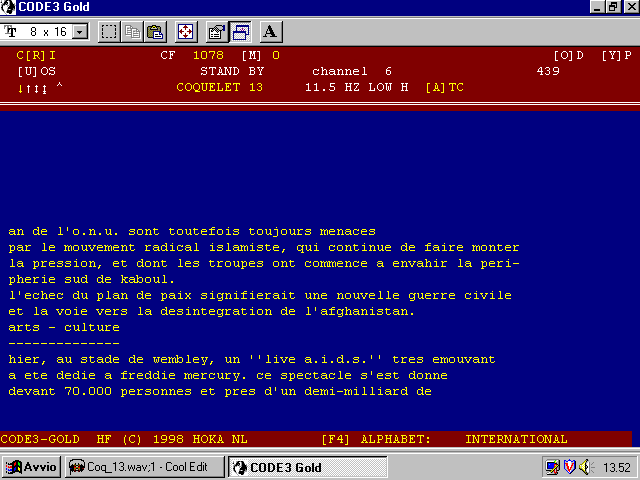The height and width of the screenshot is (480, 640).
Task: Open the Avvio start menu
Action: pos(32,467)
